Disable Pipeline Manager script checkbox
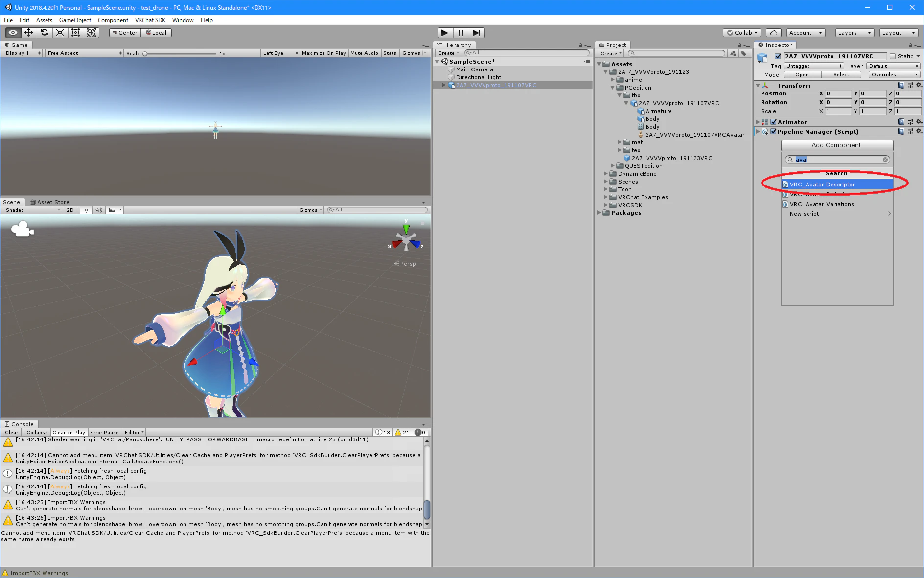 774,131
